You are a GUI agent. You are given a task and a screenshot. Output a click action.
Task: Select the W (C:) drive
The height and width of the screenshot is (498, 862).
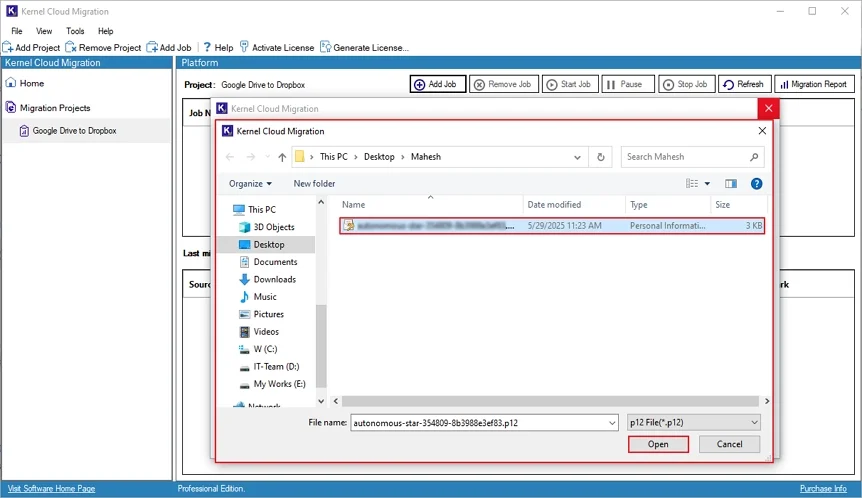[258, 349]
